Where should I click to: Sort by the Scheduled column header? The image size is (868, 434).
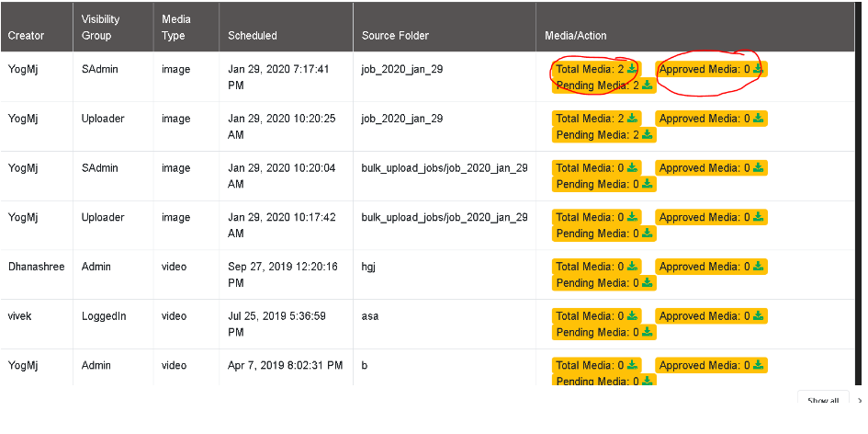[253, 36]
